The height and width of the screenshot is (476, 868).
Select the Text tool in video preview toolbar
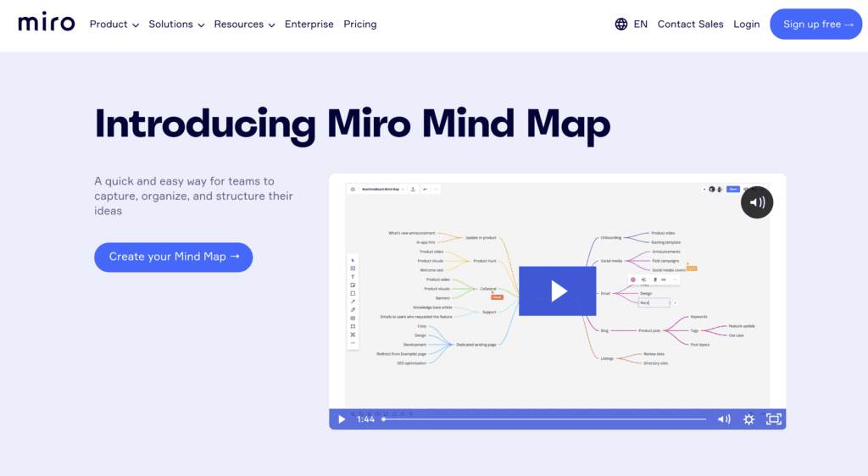[x=353, y=277]
